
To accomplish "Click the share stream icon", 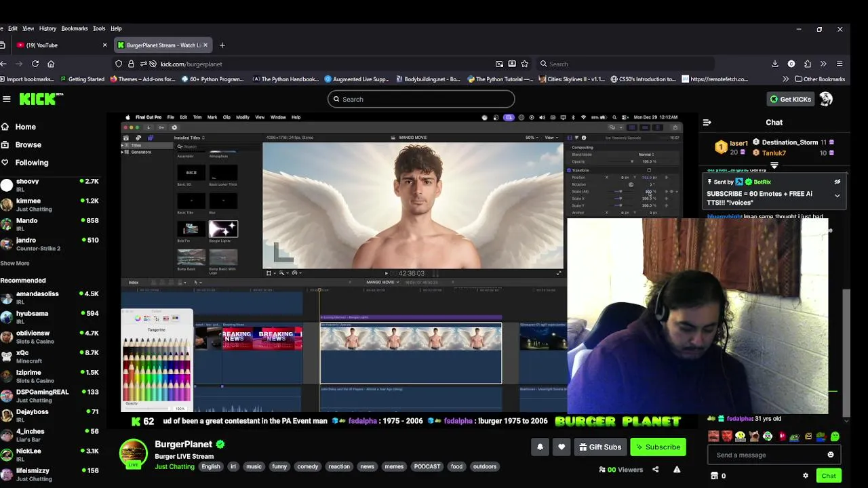I will [655, 469].
